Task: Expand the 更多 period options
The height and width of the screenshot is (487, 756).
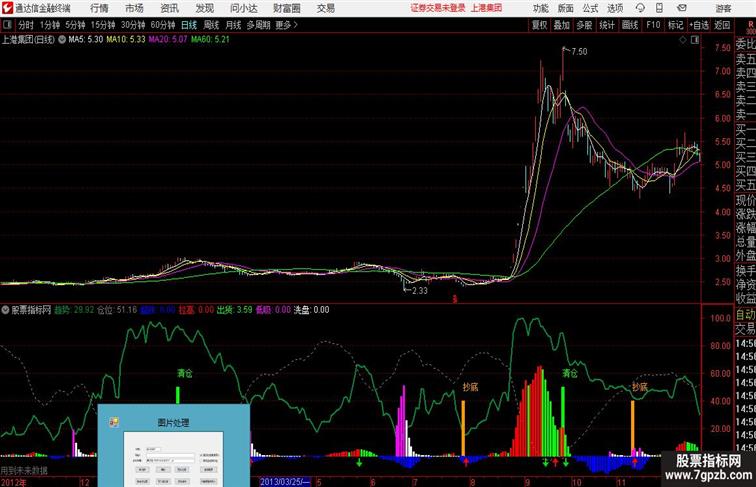Action: pyautogui.click(x=286, y=25)
